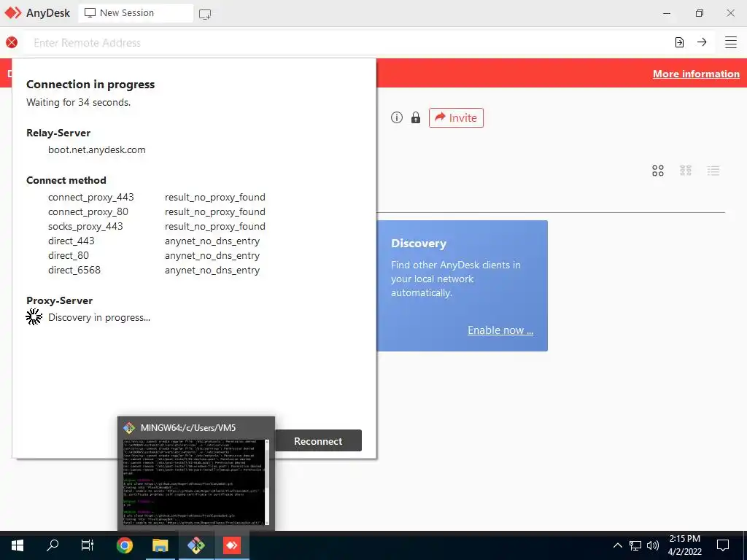Minimize the AnyDesk window
Viewport: 747px width, 560px height.
coord(667,13)
